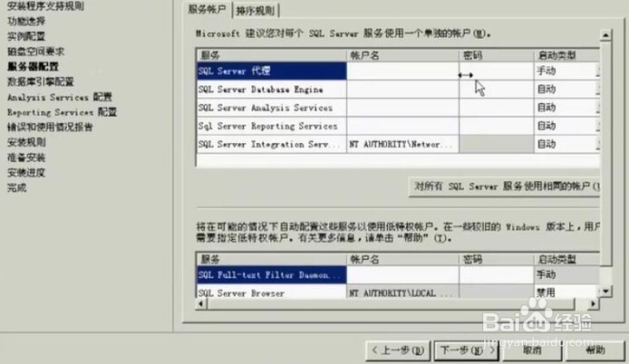Click account name cell for Reporting Services
629x364 pixels.
(x=402, y=126)
